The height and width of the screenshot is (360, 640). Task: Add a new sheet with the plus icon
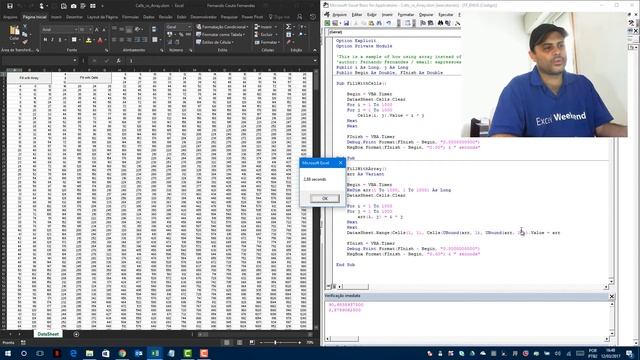[x=76, y=334]
